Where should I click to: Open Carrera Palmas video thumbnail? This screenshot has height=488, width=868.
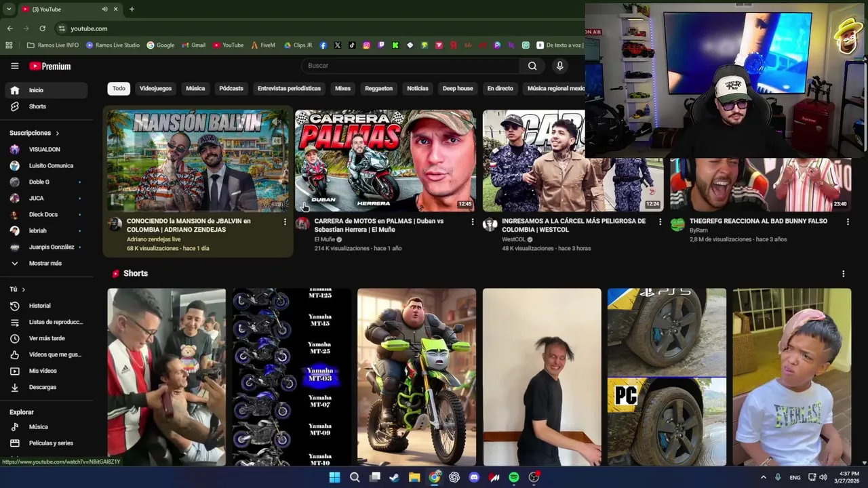[x=385, y=161]
